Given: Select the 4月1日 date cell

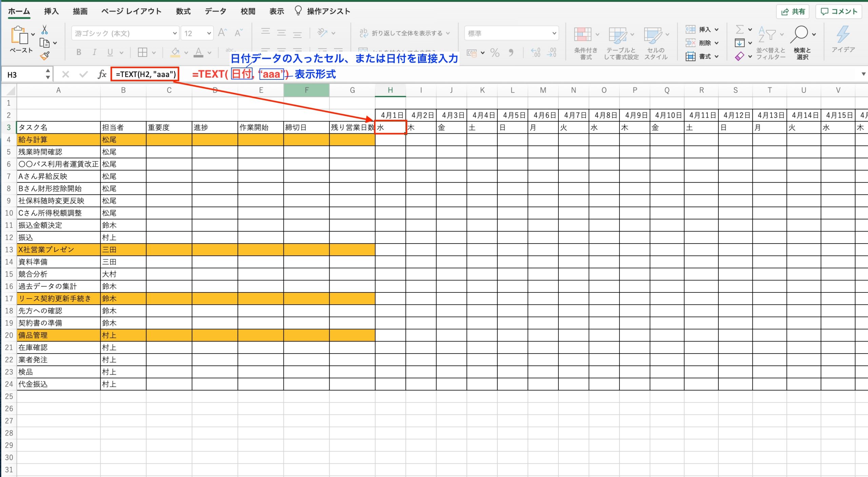Looking at the screenshot, I should tap(391, 115).
